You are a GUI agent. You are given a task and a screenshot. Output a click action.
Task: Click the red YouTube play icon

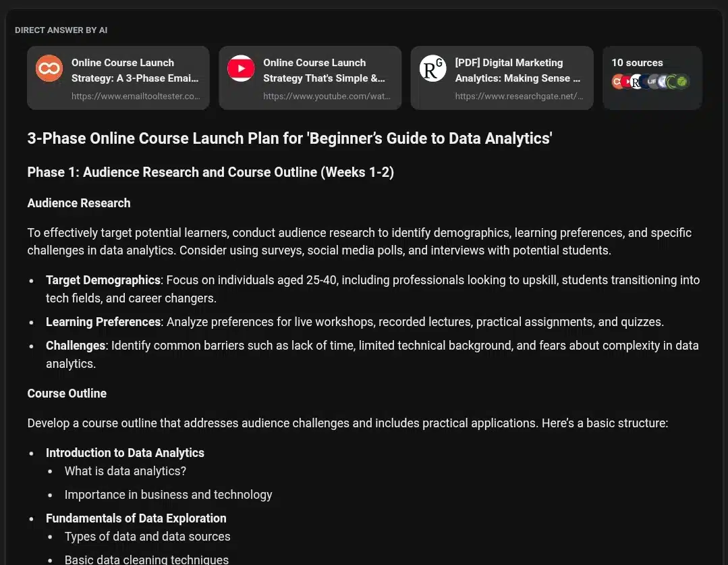(241, 69)
